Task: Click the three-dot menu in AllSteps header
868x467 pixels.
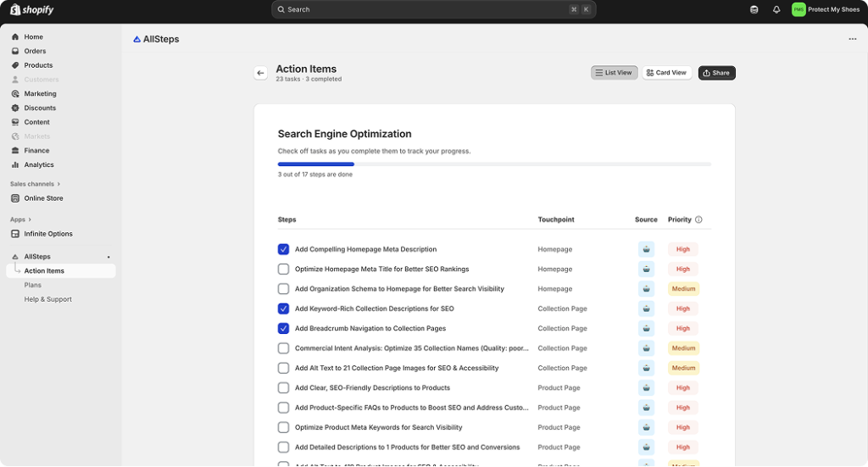Action: pyautogui.click(x=852, y=39)
